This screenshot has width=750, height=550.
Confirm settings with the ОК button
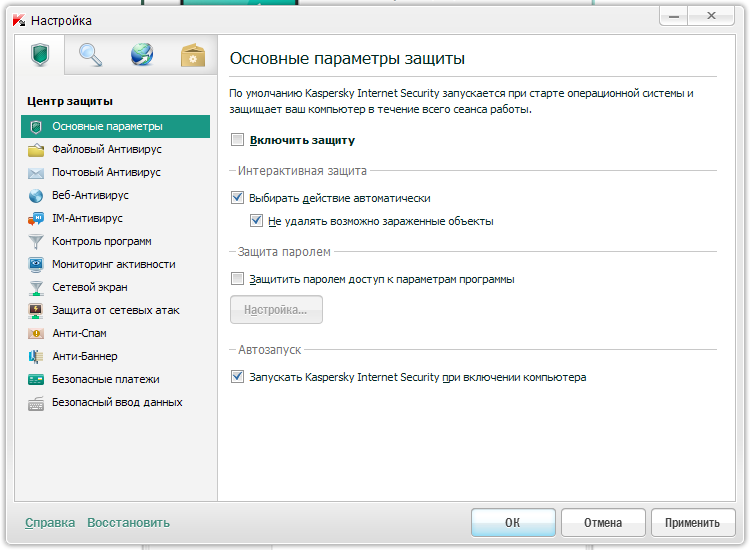pyautogui.click(x=513, y=522)
